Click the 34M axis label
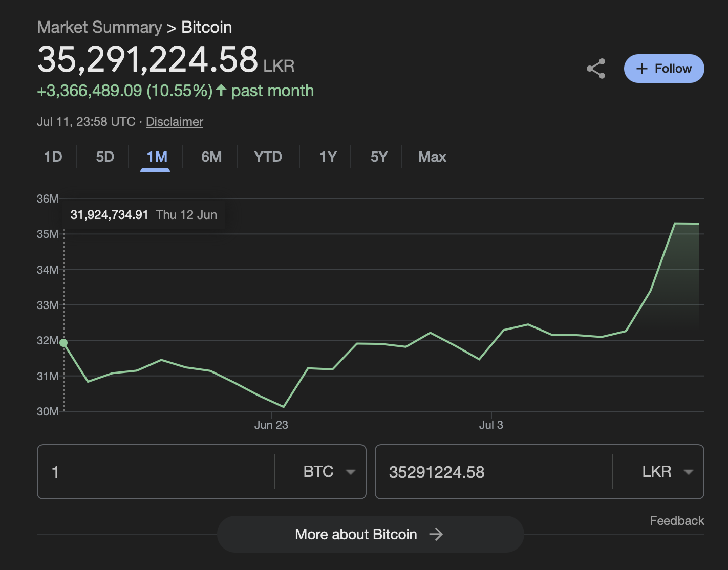The image size is (728, 570). 48,270
